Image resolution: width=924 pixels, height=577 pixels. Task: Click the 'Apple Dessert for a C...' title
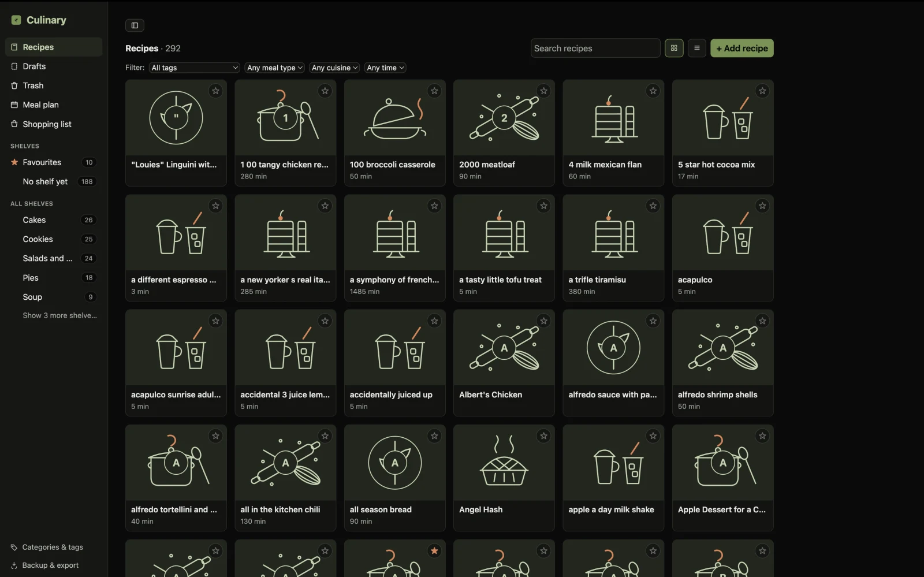tap(722, 509)
